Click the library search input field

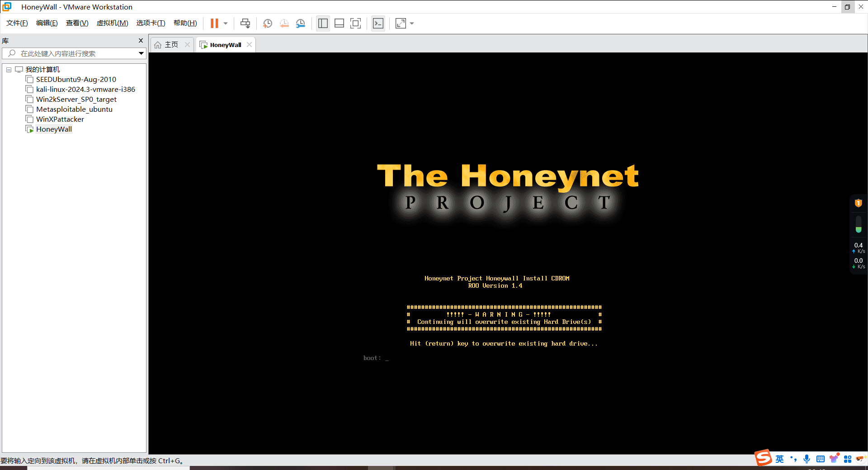tap(75, 53)
